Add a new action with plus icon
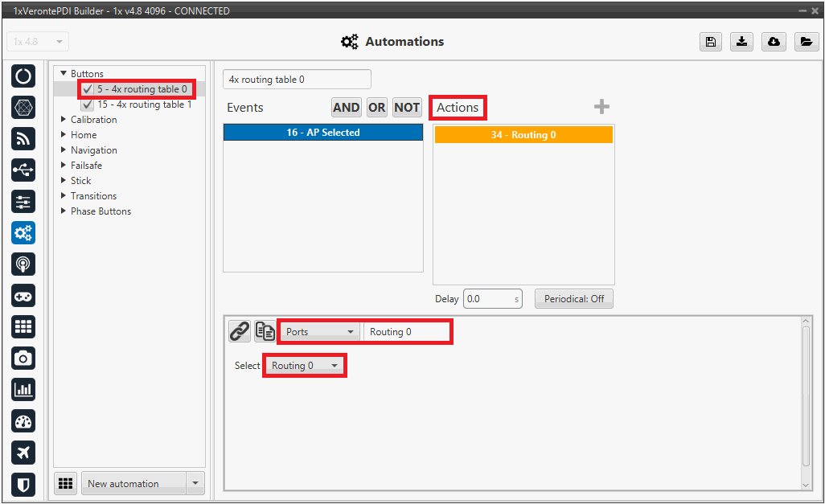825x504 pixels. pyautogui.click(x=601, y=107)
